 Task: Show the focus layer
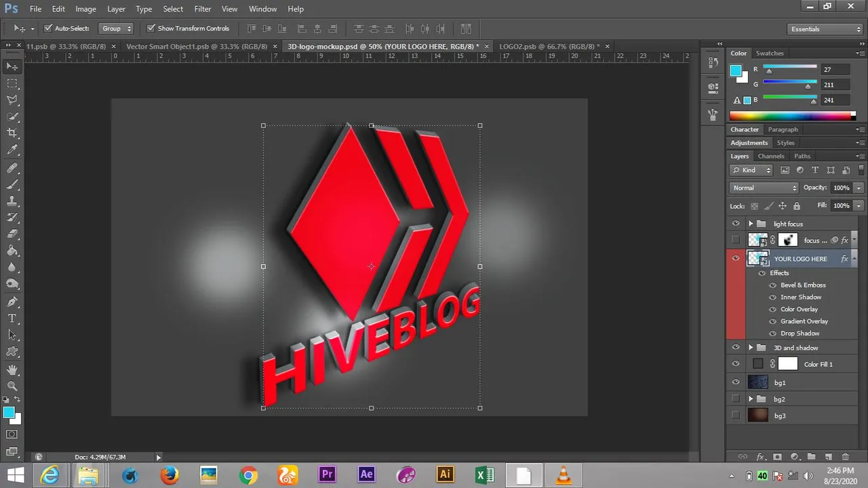(736, 239)
